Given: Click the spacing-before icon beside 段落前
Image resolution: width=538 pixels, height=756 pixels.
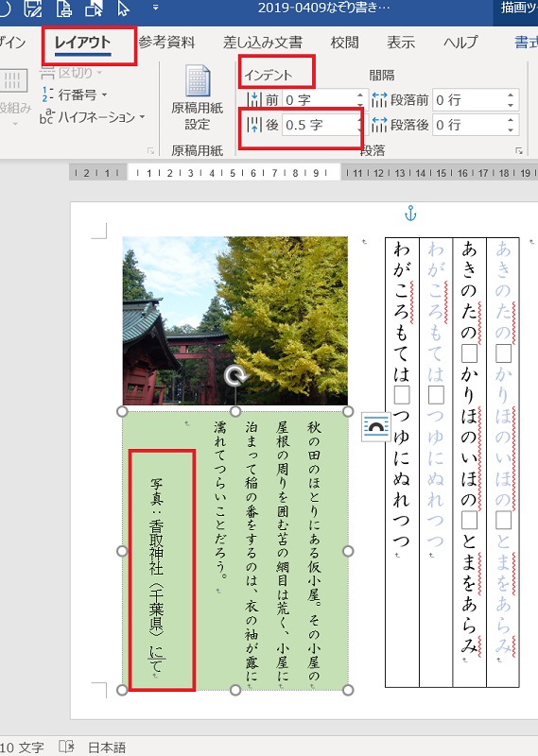Looking at the screenshot, I should (379, 100).
